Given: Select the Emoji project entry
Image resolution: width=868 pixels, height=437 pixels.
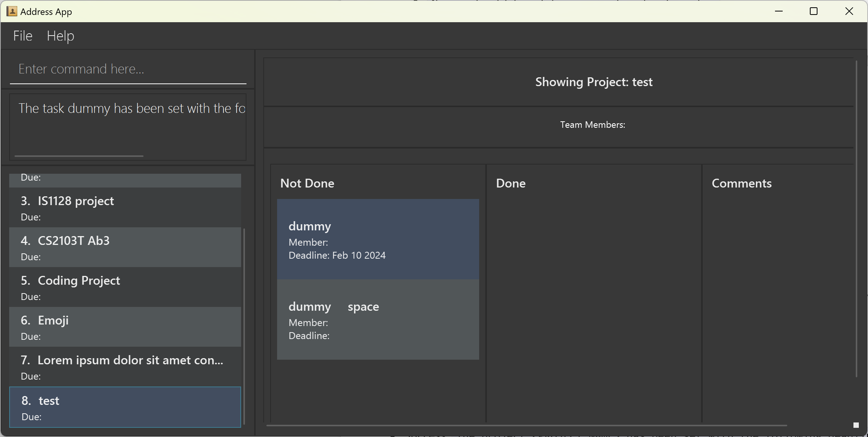Looking at the screenshot, I should tap(125, 327).
